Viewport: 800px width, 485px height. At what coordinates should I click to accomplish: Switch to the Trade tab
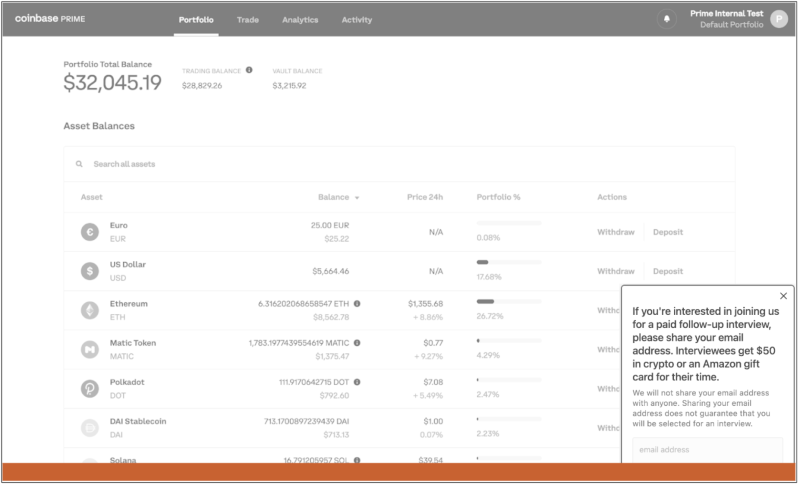(x=248, y=20)
